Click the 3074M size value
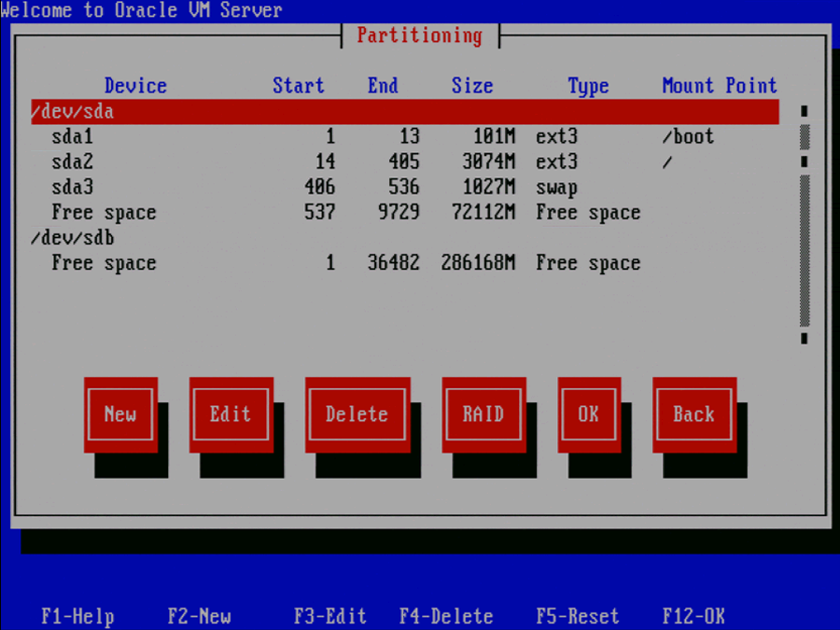The image size is (840, 630). pos(488,161)
